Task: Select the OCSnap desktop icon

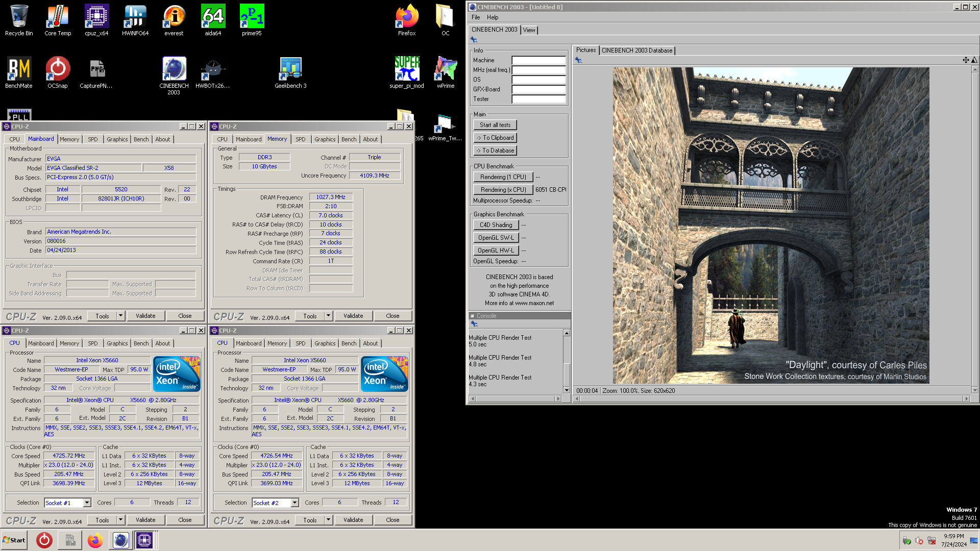Action: (x=58, y=72)
